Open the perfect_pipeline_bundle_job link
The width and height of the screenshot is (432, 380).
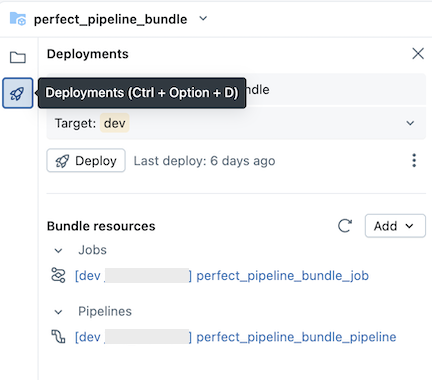tap(222, 276)
